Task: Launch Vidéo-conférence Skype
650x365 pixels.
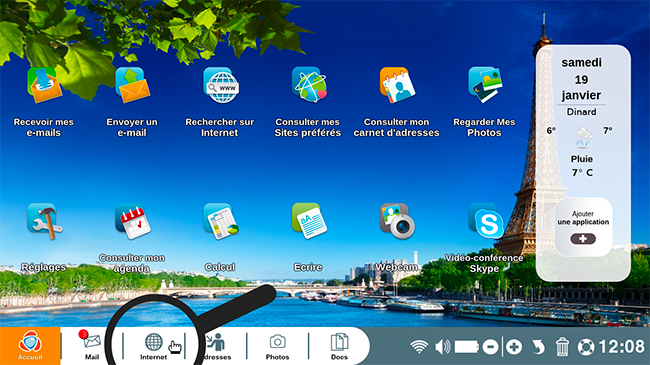Action: click(485, 221)
